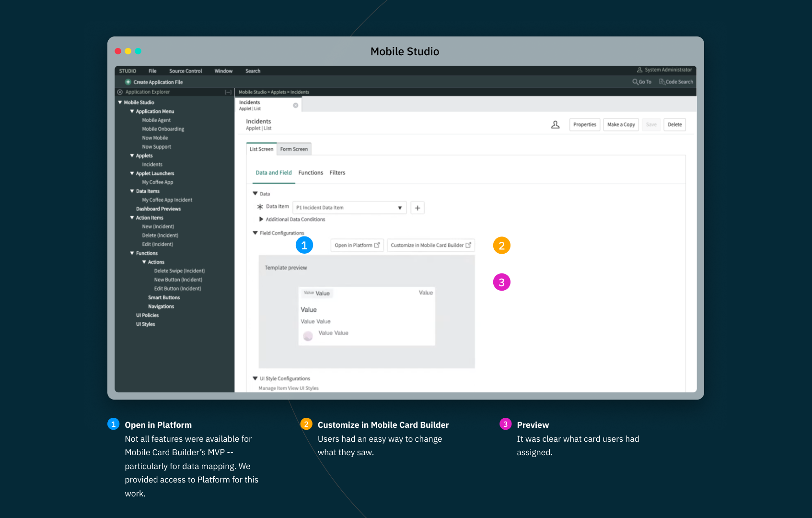The height and width of the screenshot is (518, 812).
Task: Collapse the Data Items tree node
Action: point(132,191)
